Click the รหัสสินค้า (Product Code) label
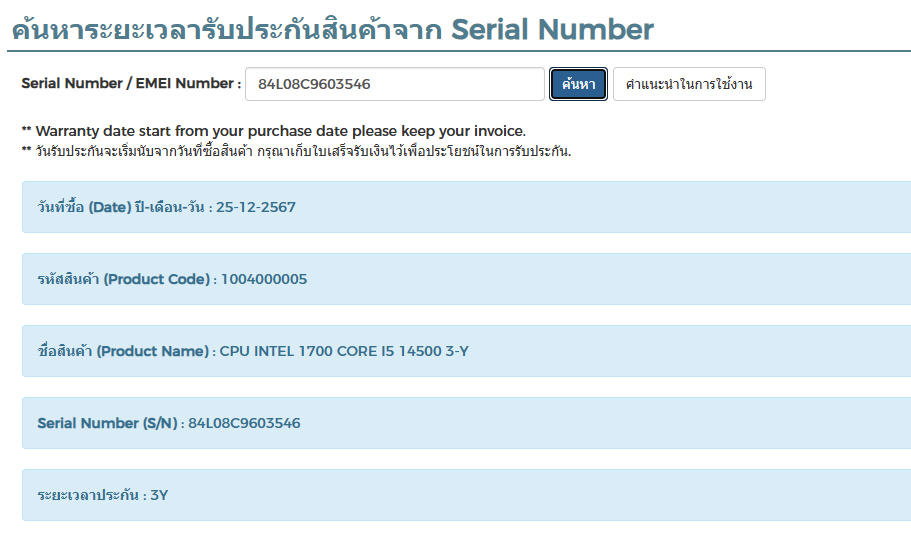The height and width of the screenshot is (540, 911). click(123, 279)
